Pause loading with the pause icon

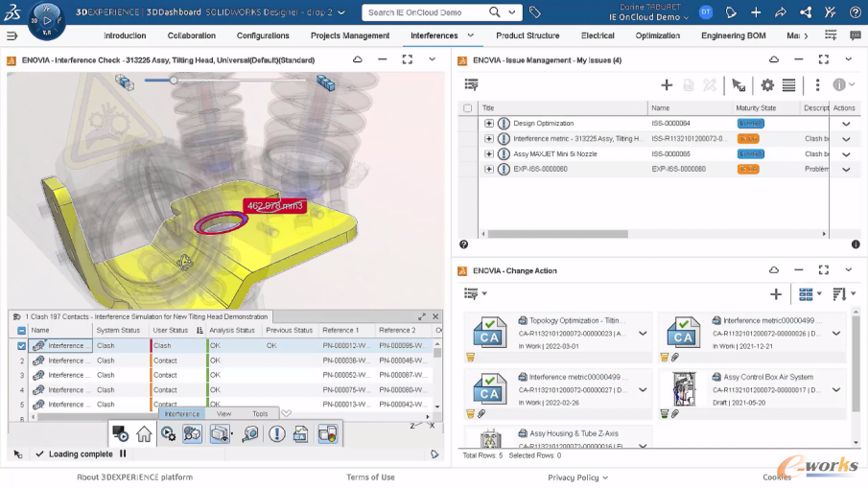pos(123,453)
